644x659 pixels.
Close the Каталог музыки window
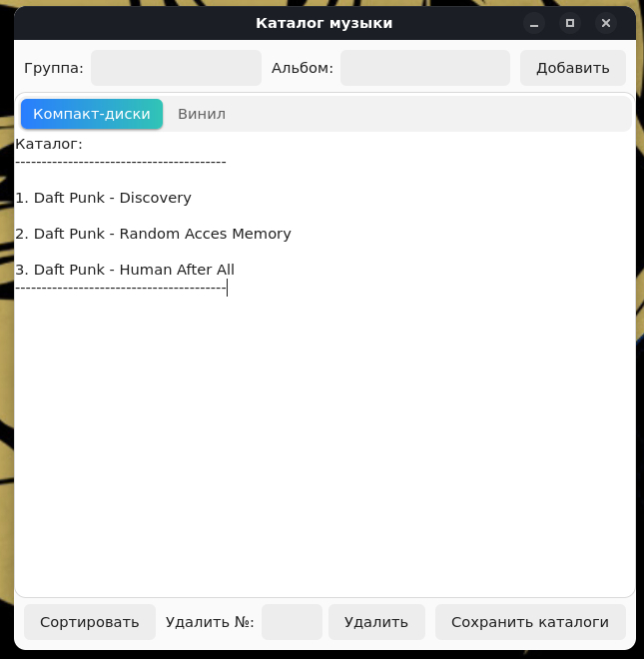coord(606,23)
